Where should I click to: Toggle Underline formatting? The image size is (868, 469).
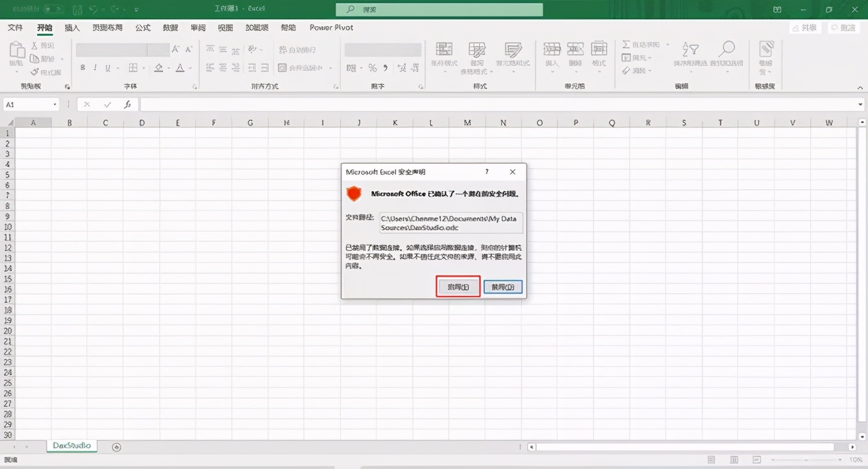click(x=108, y=68)
